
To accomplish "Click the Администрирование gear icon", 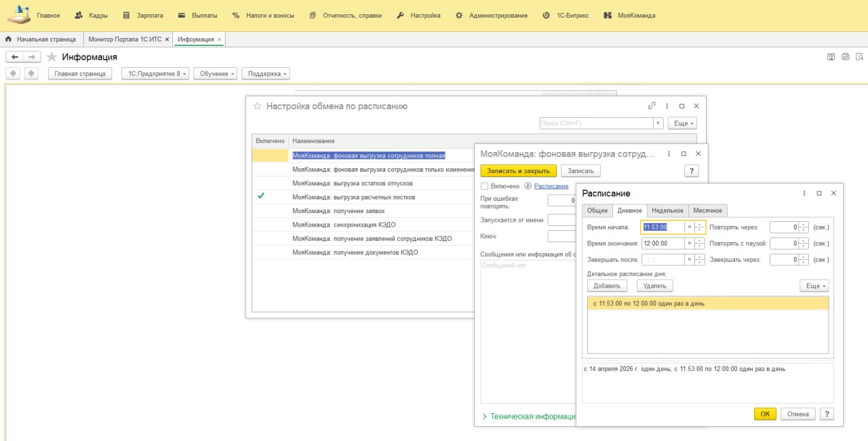I will (459, 15).
